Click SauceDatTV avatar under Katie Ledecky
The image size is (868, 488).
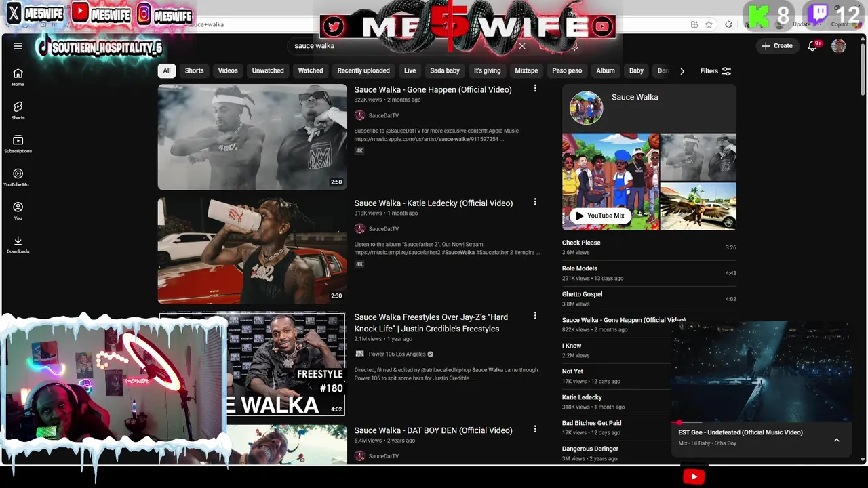359,229
